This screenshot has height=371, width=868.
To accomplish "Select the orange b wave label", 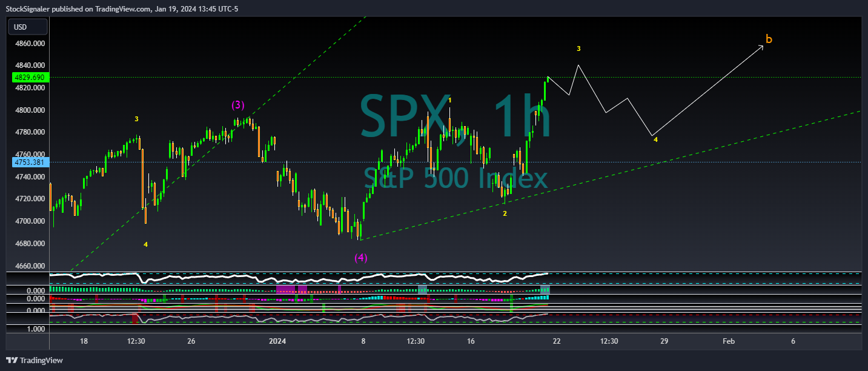I will pos(769,39).
